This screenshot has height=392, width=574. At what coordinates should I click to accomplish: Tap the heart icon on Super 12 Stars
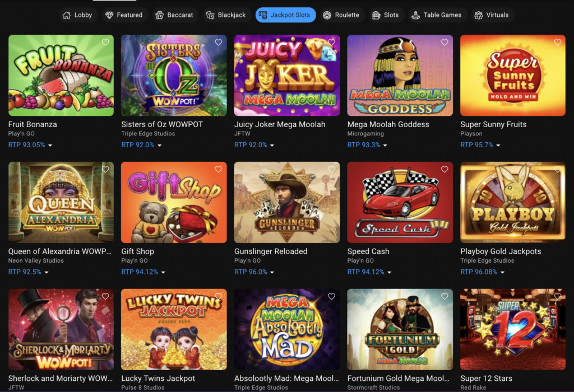558,297
